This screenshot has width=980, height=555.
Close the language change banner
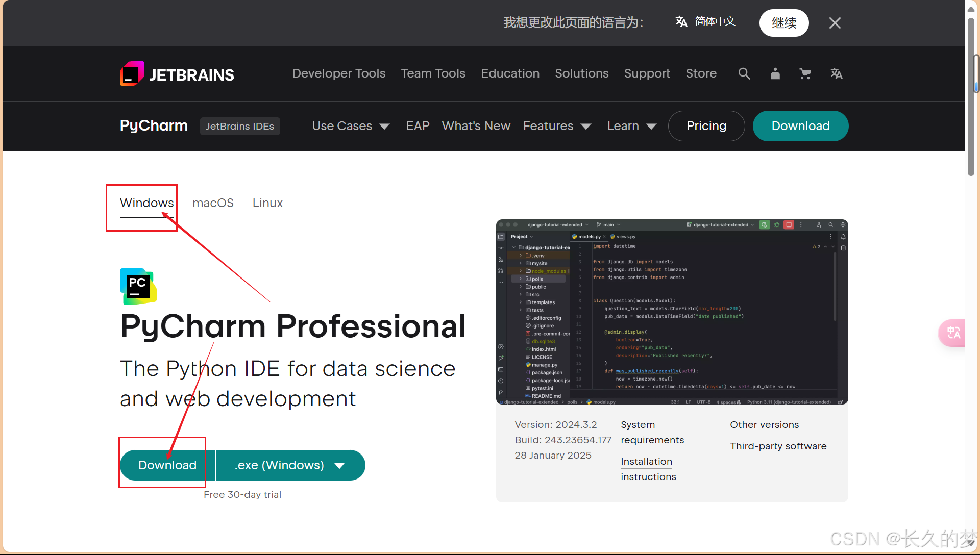click(x=835, y=23)
